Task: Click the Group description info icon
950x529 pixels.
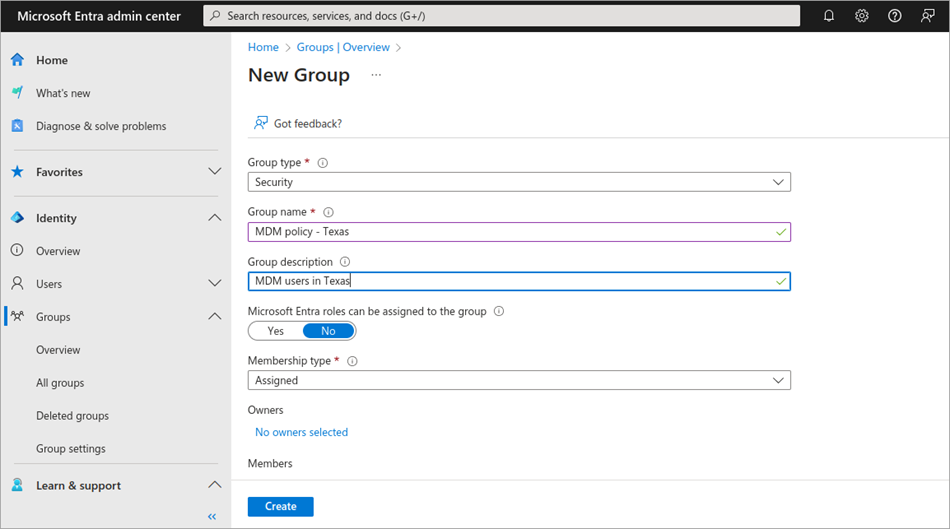Action: tap(345, 262)
